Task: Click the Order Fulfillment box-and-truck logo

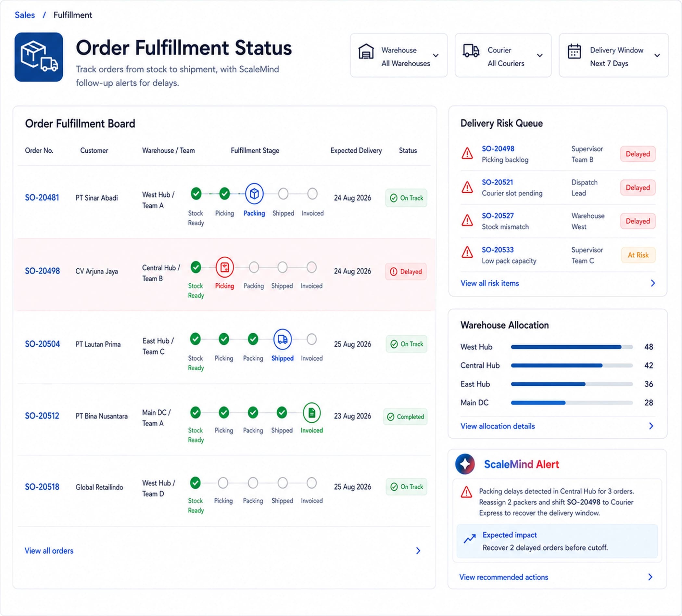Action: [x=39, y=57]
